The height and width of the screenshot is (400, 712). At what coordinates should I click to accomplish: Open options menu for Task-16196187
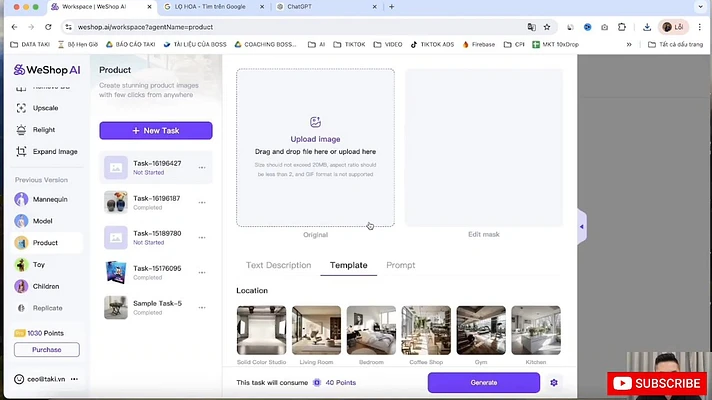[202, 202]
